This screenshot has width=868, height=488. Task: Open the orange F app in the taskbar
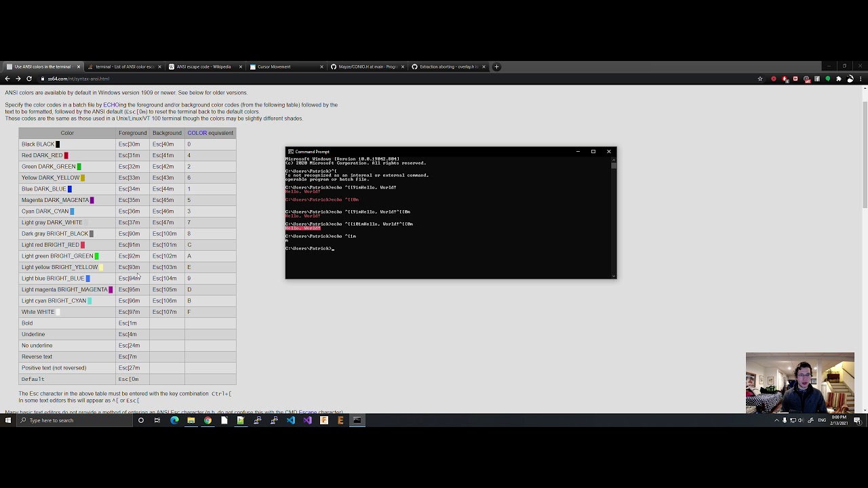(x=324, y=420)
